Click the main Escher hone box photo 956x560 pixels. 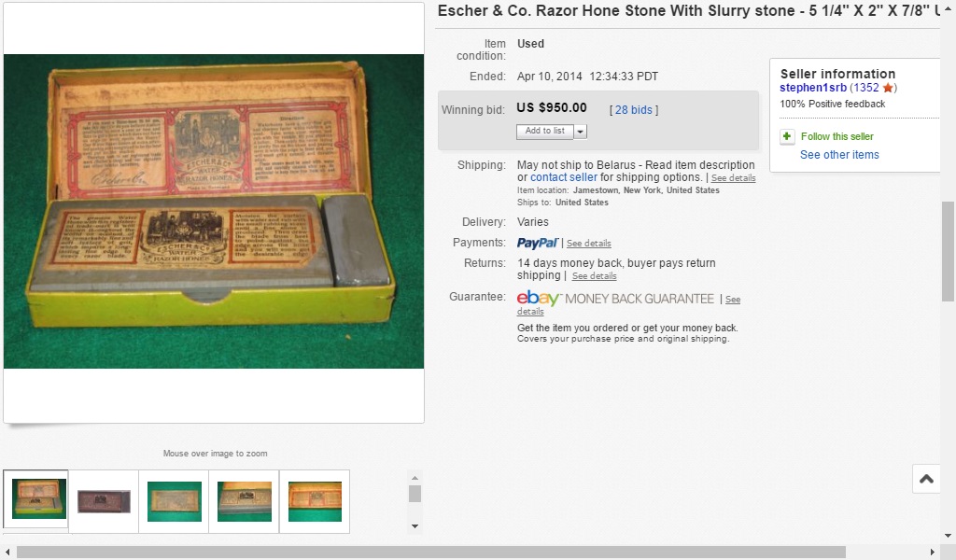[x=214, y=211]
